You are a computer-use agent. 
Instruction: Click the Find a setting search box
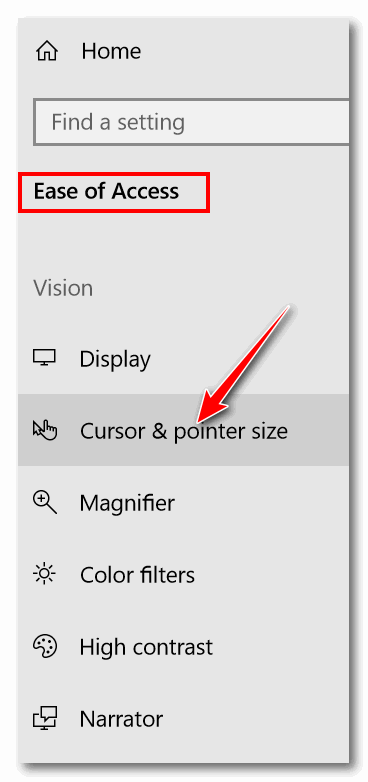click(191, 122)
